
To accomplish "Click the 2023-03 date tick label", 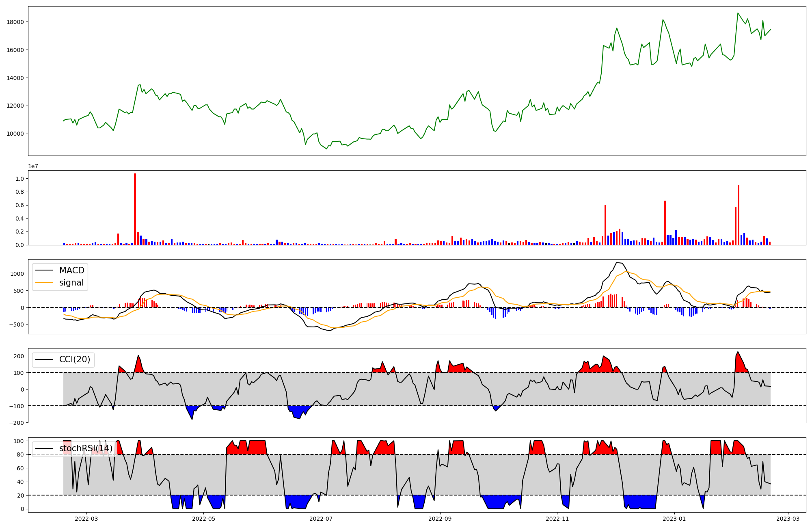I will (x=788, y=519).
